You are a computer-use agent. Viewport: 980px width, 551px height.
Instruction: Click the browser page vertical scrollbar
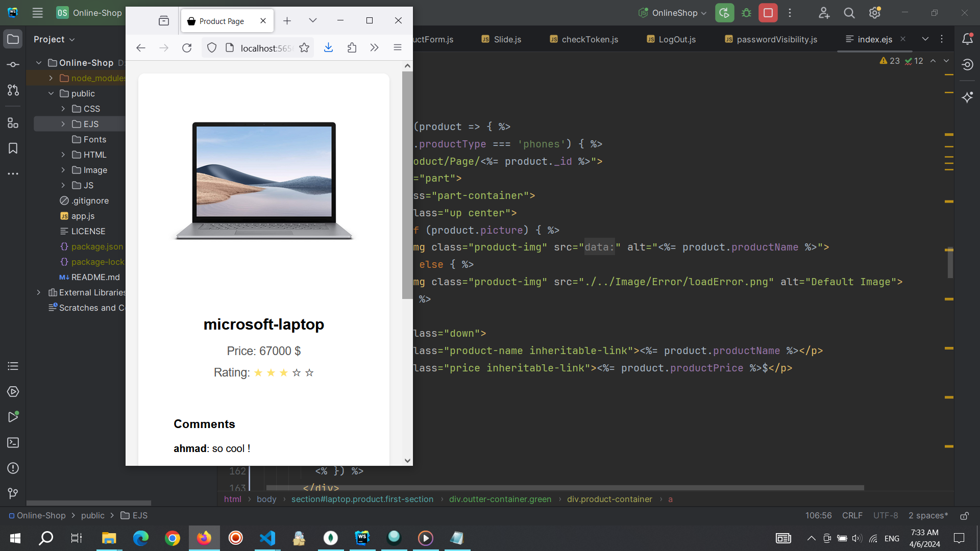407,184
